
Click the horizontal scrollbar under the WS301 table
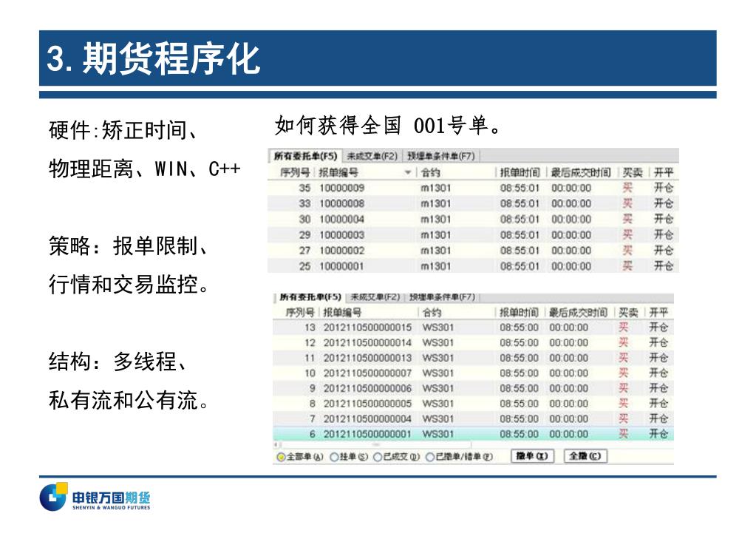coord(375,444)
